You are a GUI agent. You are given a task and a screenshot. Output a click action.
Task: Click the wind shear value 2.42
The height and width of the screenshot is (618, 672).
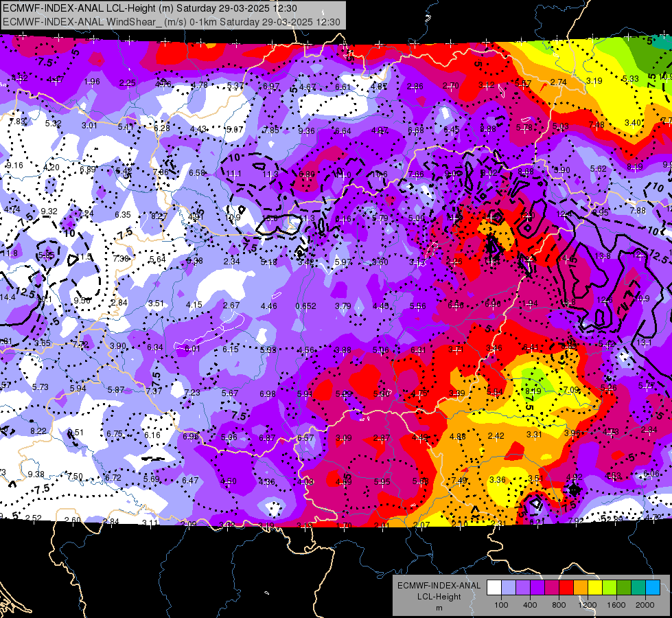tap(496, 436)
